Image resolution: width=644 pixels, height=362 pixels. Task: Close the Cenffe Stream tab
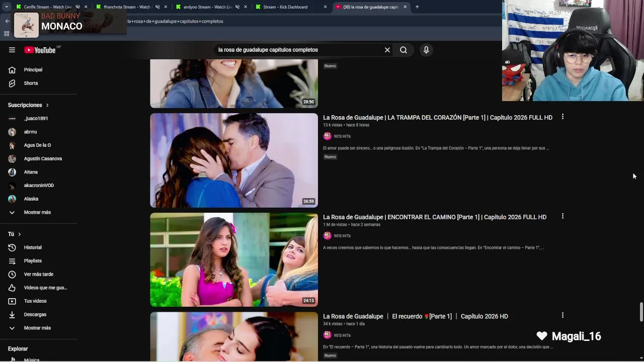coord(86,7)
